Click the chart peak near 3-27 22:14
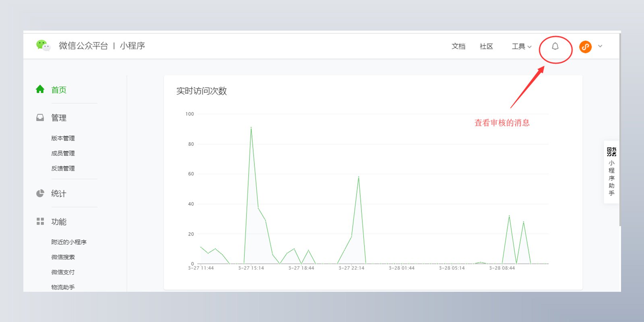This screenshot has height=322, width=644. point(359,177)
